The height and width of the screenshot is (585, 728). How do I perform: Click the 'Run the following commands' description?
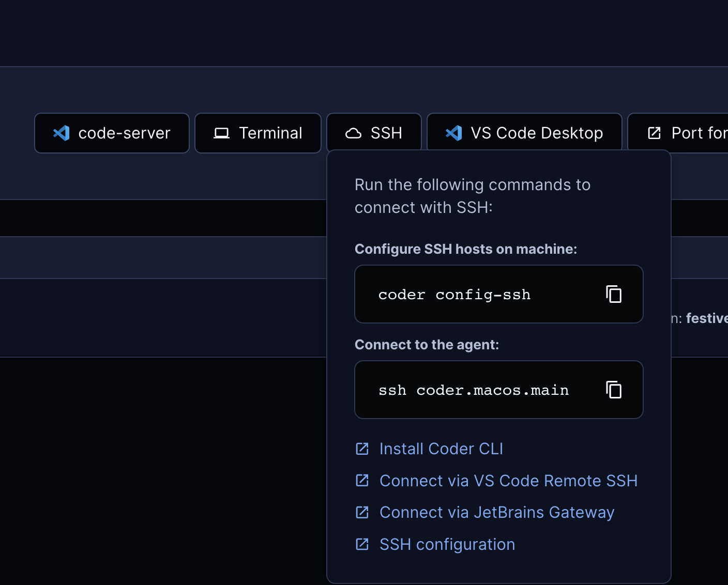[473, 196]
